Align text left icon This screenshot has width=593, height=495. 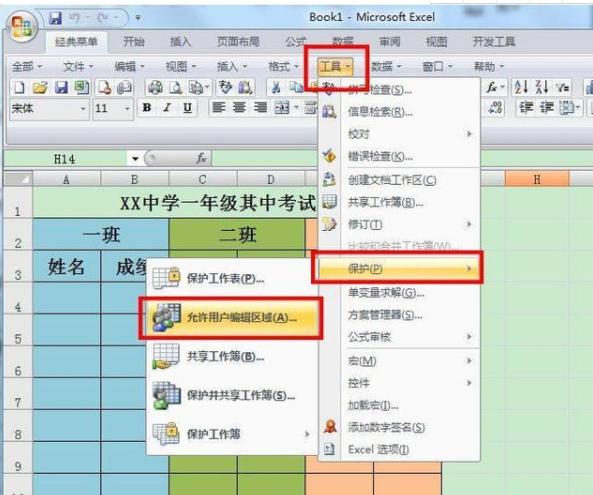coord(219,108)
